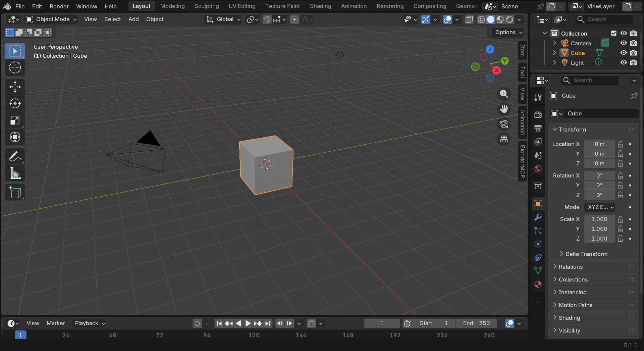This screenshot has width=644, height=351.
Task: Open the Particles properties tab
Action: click(538, 231)
